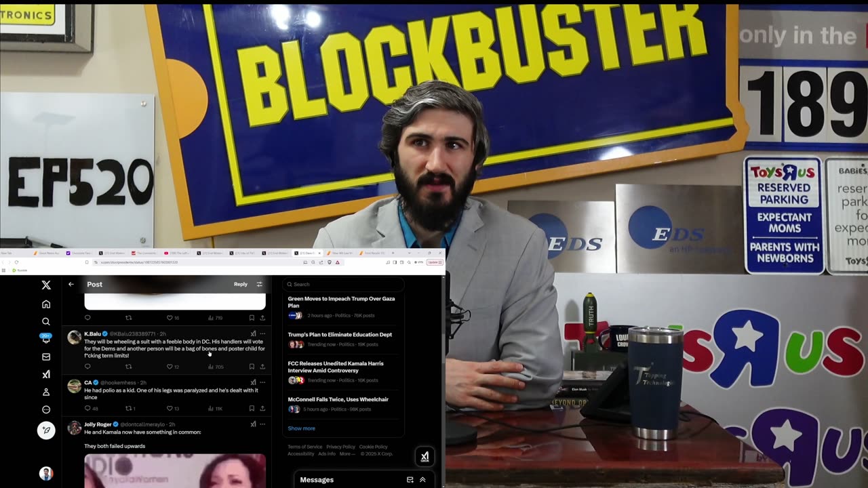Share CA's polio comment
The image size is (868, 488).
(x=262, y=409)
